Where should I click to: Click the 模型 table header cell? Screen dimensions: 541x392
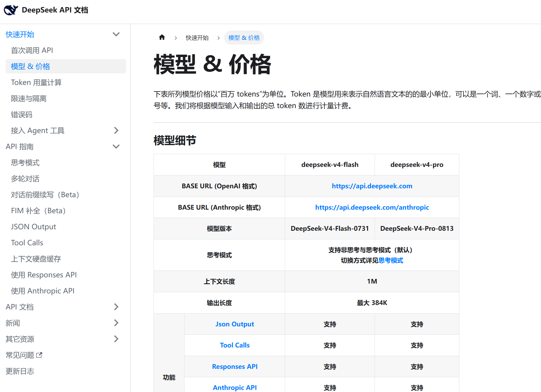[219, 165]
